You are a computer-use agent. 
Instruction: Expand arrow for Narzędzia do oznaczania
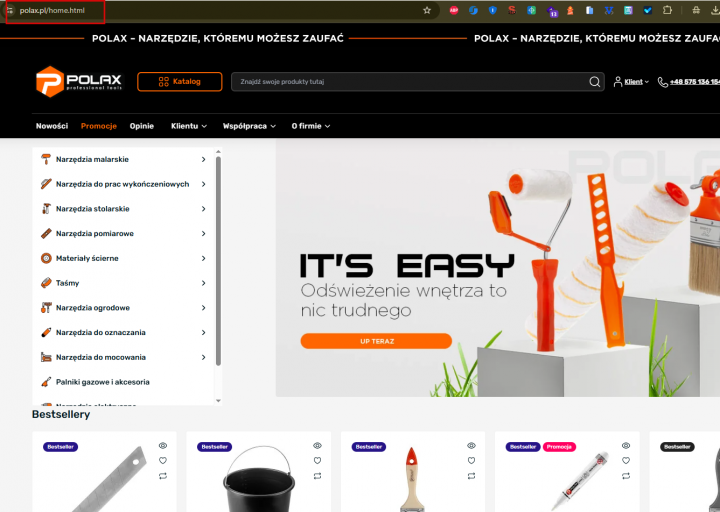tap(203, 332)
